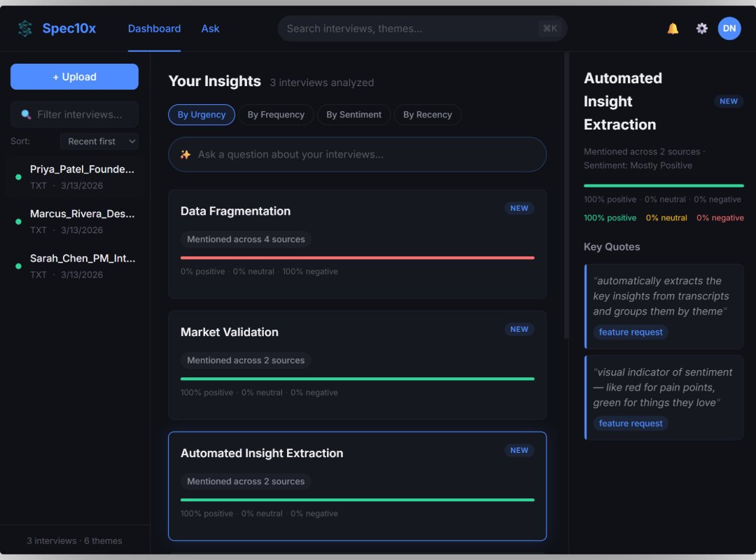Open the Data Fragmentation insight card
This screenshot has height=560, width=756.
coord(357,211)
